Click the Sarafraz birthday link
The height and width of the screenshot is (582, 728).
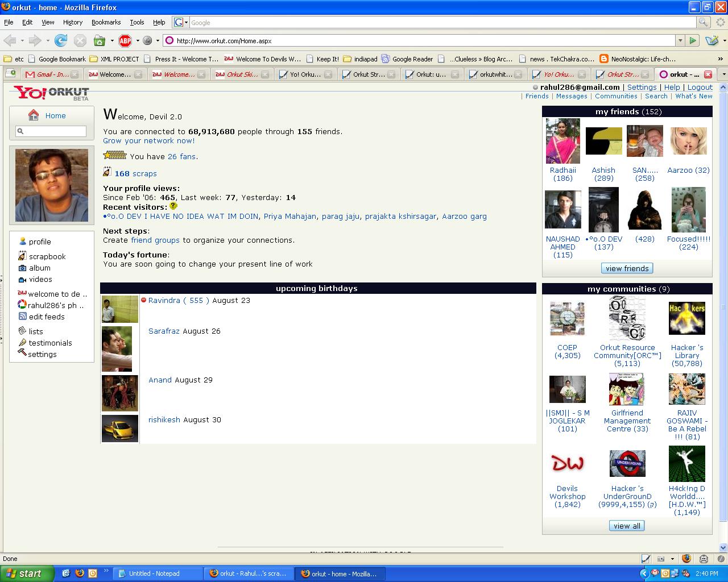(164, 331)
